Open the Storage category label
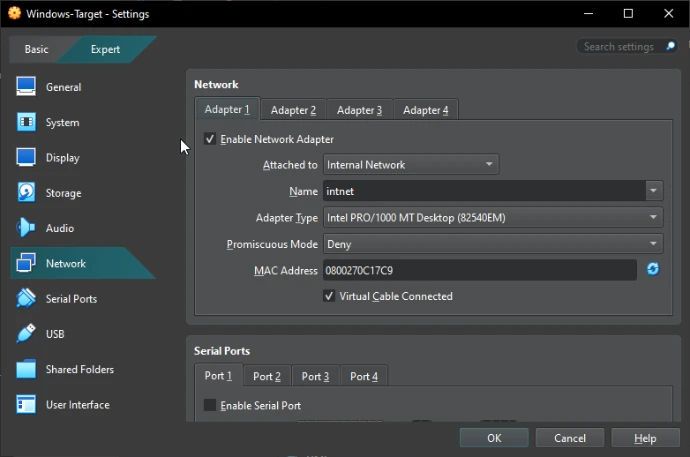Viewport: 690px width, 457px height. coord(63,193)
